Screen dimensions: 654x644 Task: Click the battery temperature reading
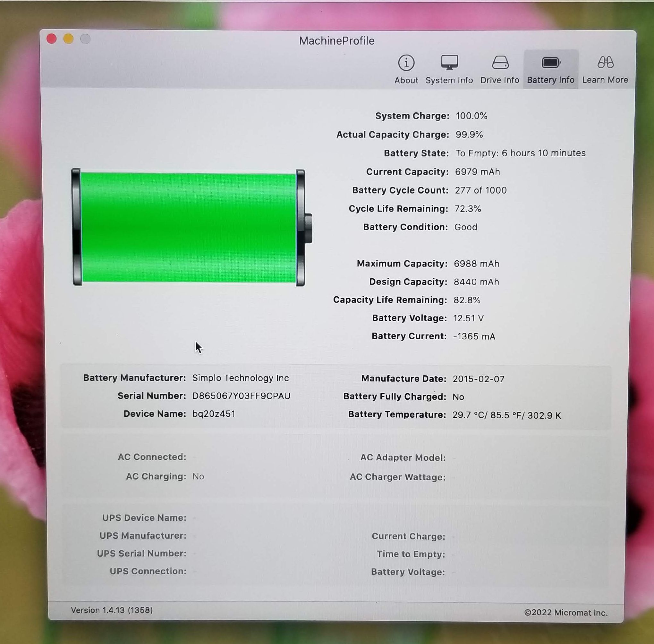tap(506, 415)
